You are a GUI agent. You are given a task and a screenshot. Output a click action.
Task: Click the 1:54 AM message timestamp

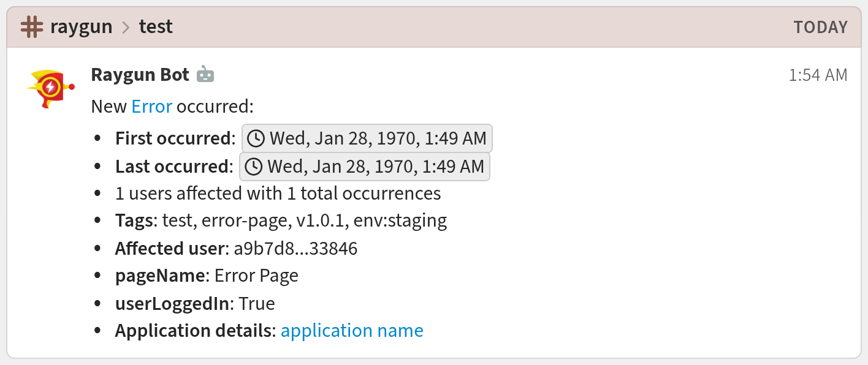[x=818, y=75]
